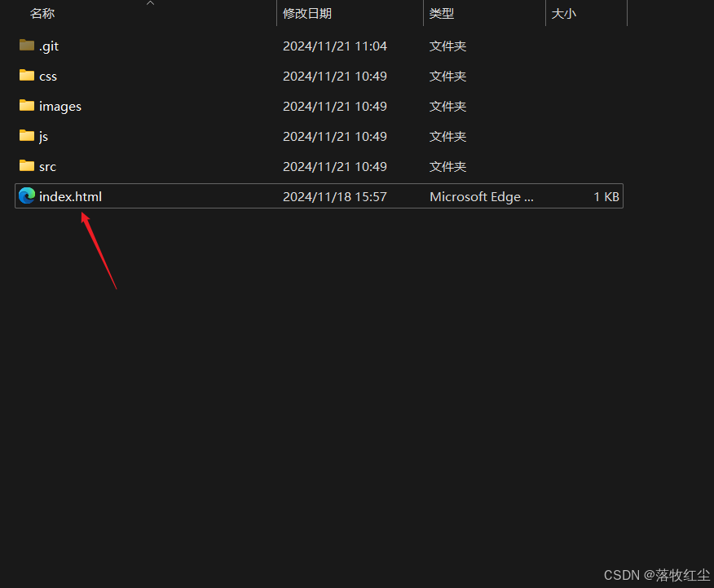Click the date 2024/11/18 15:57 for index.html
The height and width of the screenshot is (588, 714).
(335, 196)
